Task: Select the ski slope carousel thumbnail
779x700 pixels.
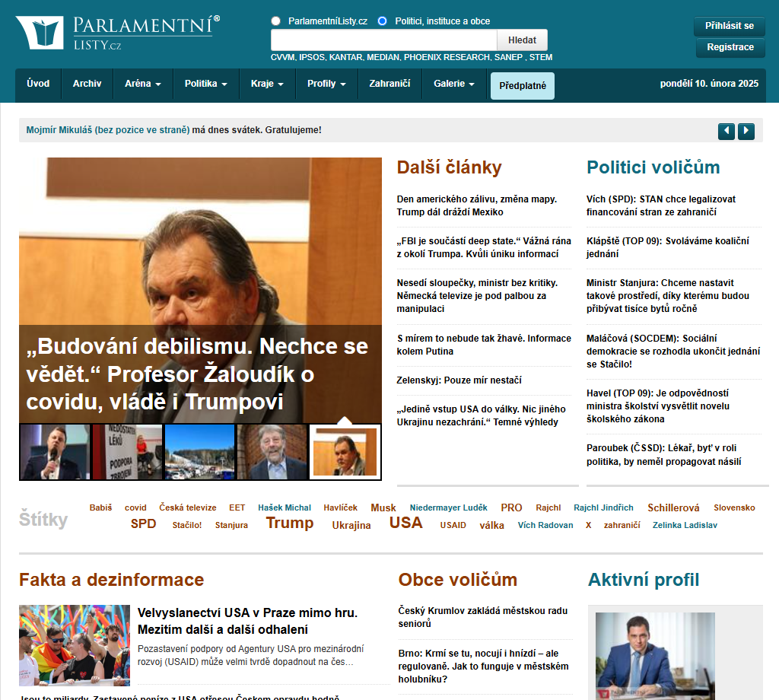Action: 199,452
